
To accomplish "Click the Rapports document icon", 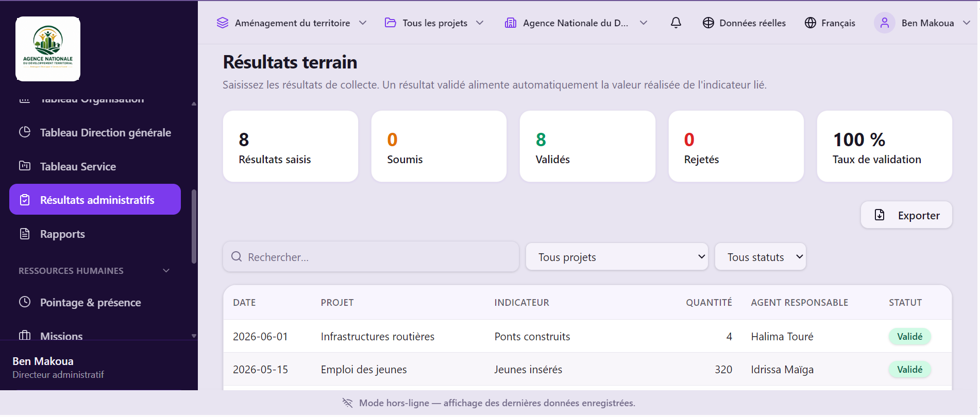I will tap(25, 234).
